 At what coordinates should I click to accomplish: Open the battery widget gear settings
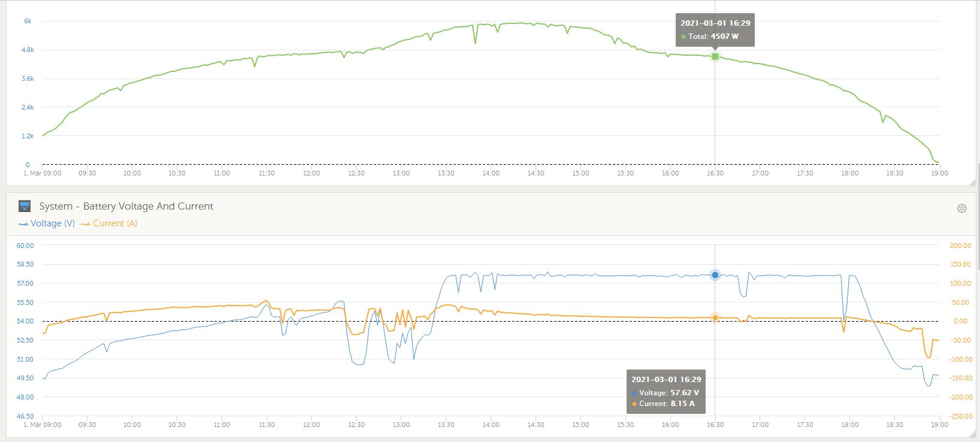961,208
